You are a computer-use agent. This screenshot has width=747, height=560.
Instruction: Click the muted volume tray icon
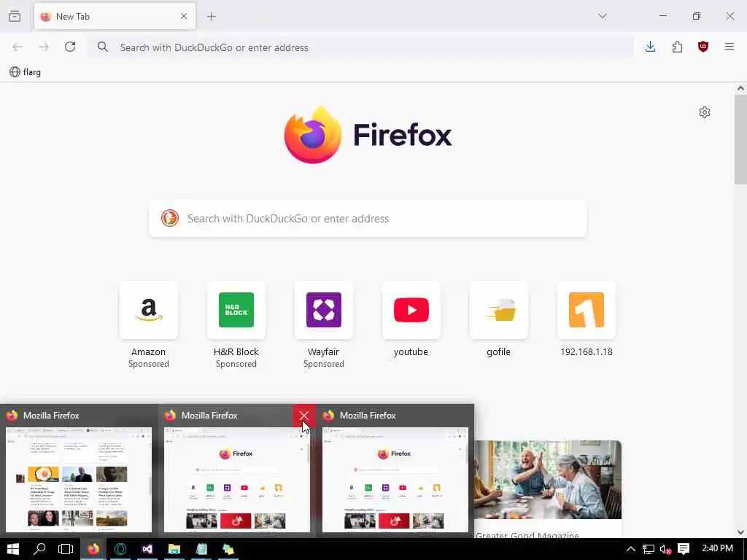pyautogui.click(x=665, y=549)
